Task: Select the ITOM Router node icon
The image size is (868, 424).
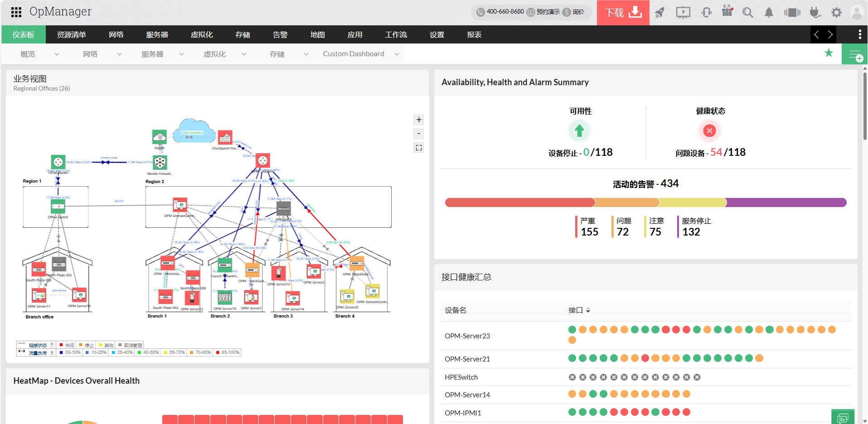Action: click(x=58, y=162)
